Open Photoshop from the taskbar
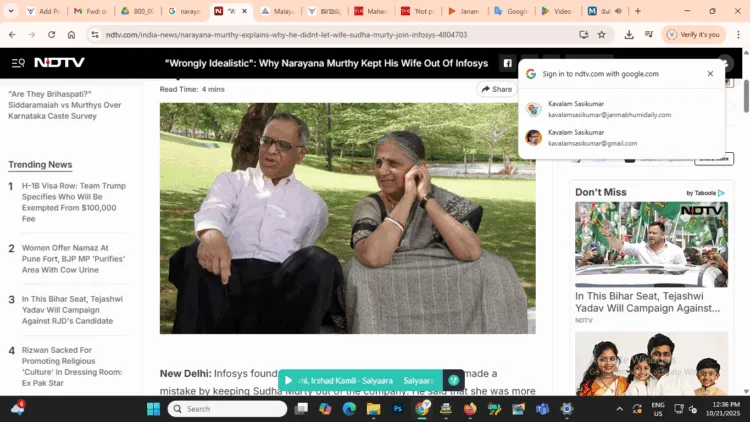 click(397, 409)
